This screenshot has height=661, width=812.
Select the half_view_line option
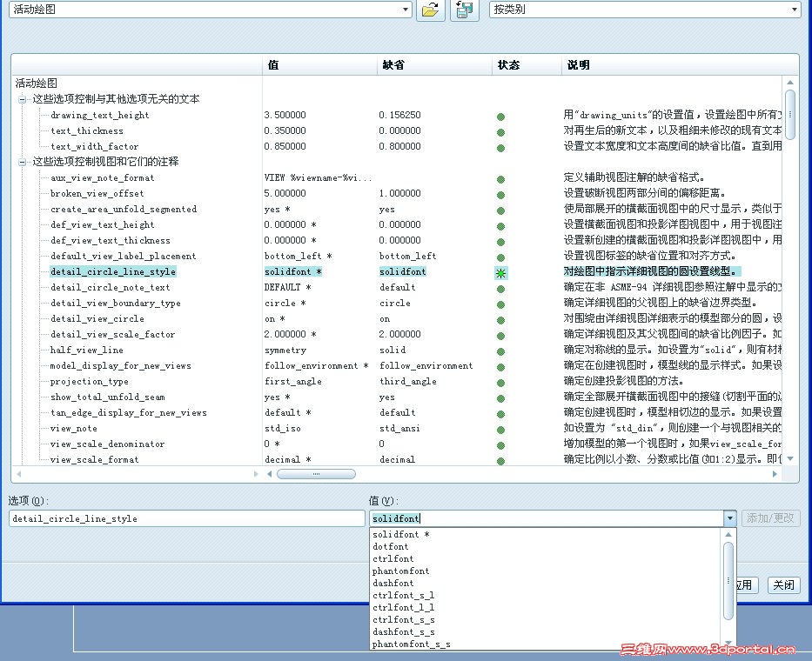(x=86, y=350)
